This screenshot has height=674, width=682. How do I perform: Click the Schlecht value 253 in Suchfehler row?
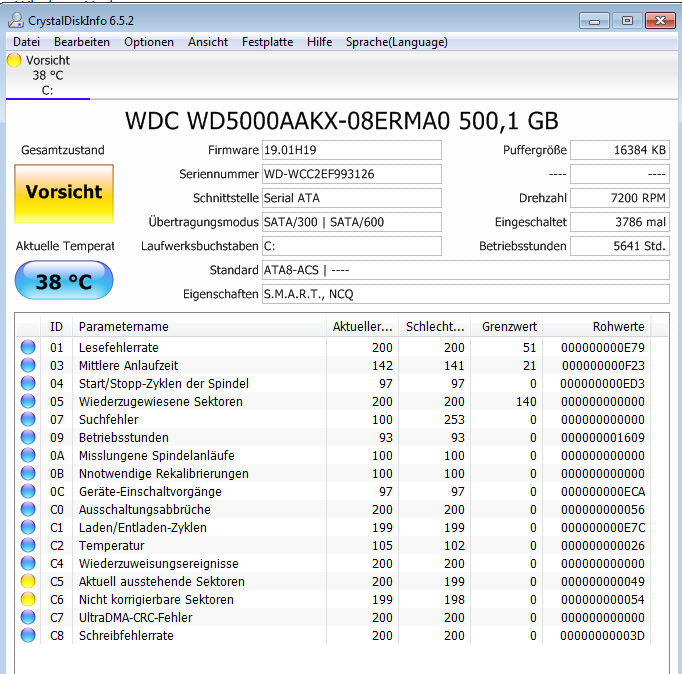tap(455, 420)
